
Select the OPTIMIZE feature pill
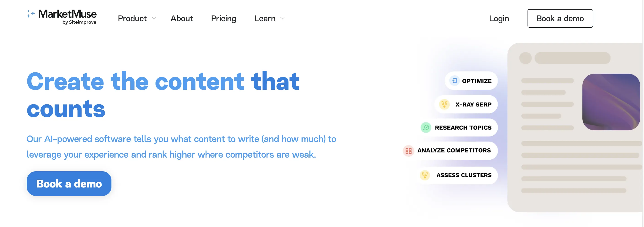click(471, 81)
